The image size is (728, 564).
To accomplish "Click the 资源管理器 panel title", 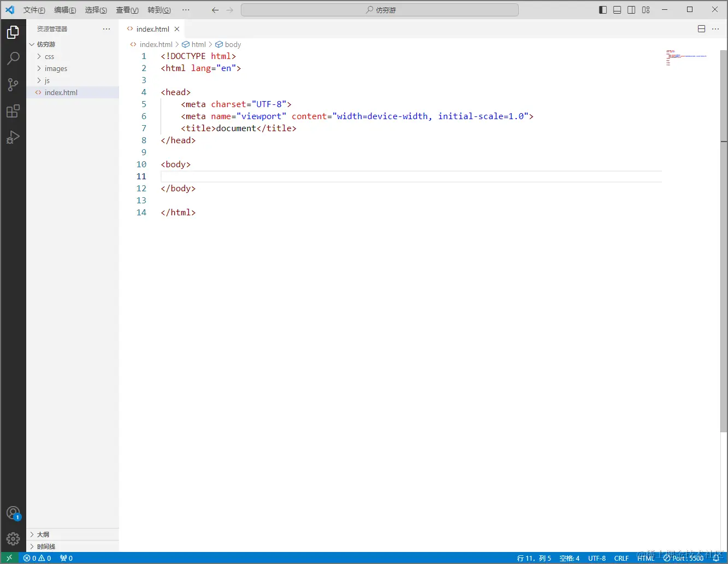I will 52,29.
